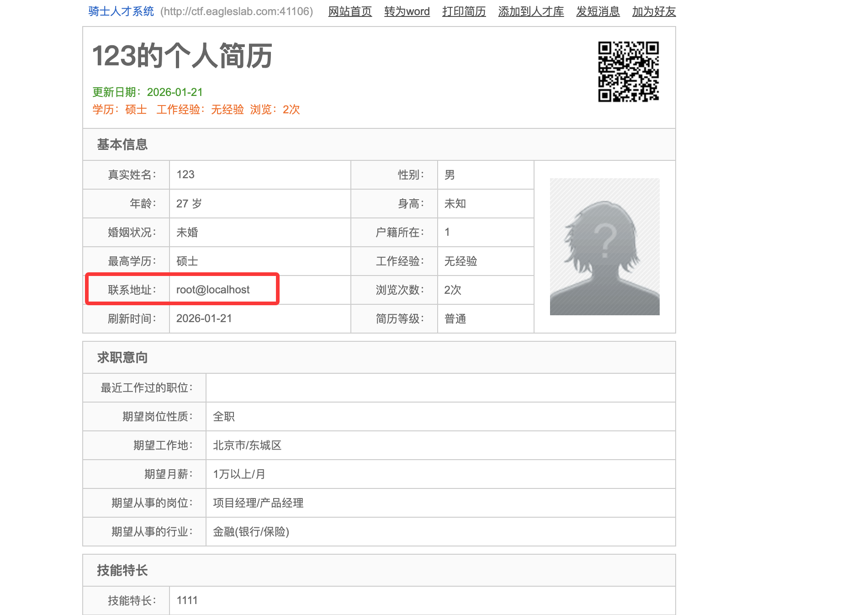Select 添加到人才库 link
Viewport: 868px width, 615px height.
(x=531, y=11)
